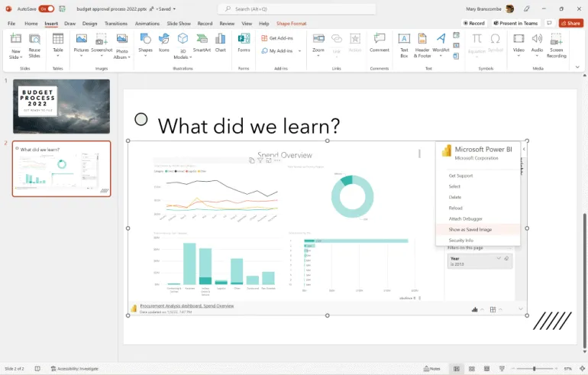
Task: Open the Shape Format tab
Action: coord(292,23)
